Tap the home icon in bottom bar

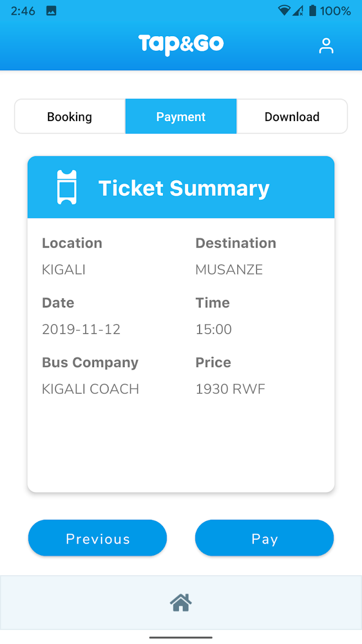181,602
